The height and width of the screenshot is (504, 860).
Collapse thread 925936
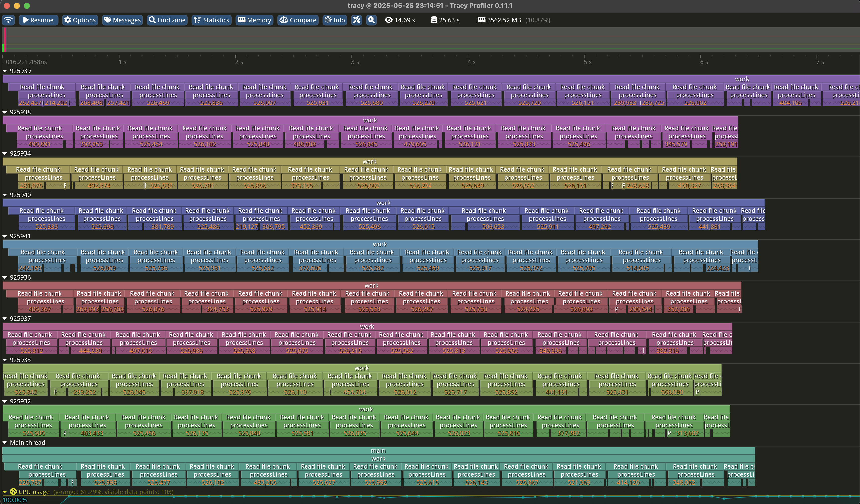click(5, 277)
